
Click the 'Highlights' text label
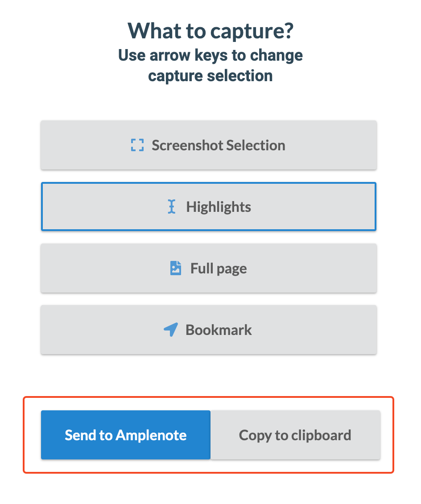tap(219, 207)
